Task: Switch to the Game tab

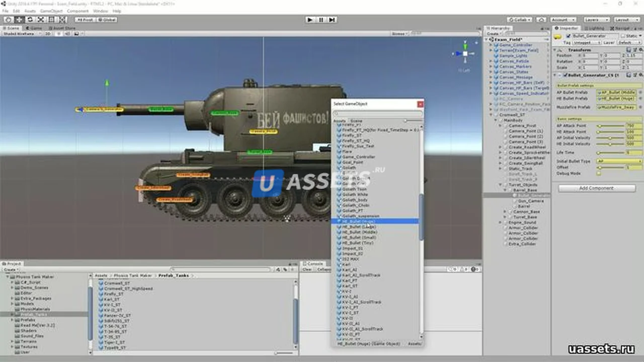Action: [x=35, y=28]
